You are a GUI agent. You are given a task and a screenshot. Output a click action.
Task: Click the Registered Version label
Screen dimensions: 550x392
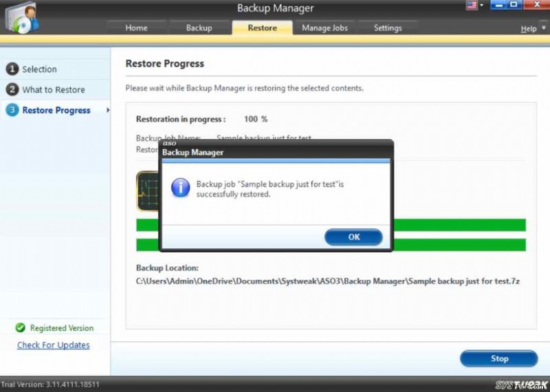62,328
